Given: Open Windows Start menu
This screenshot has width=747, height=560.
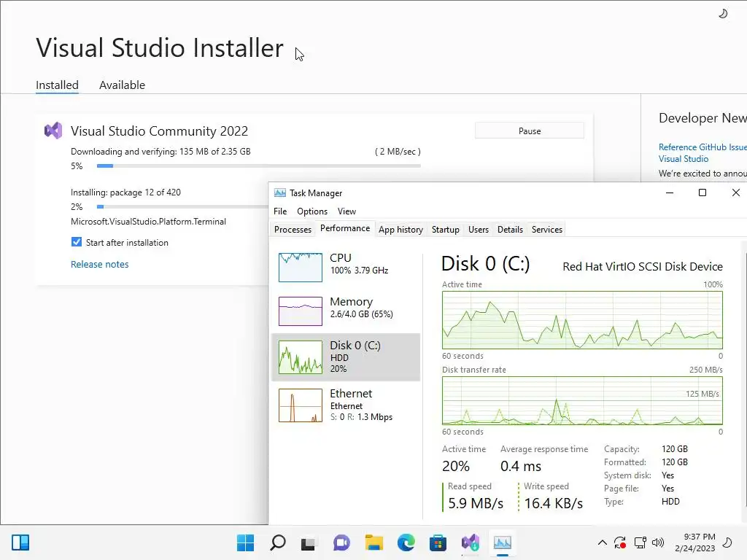Looking at the screenshot, I should point(245,542).
